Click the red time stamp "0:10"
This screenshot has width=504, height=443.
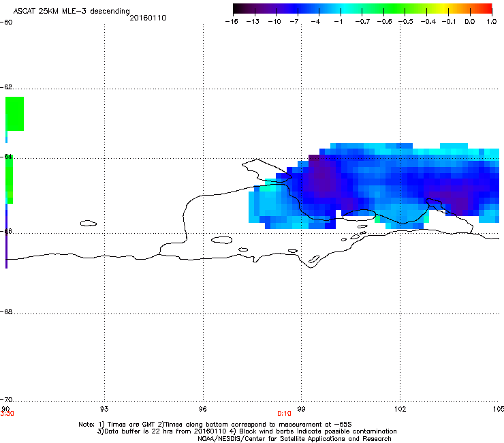coord(284,414)
